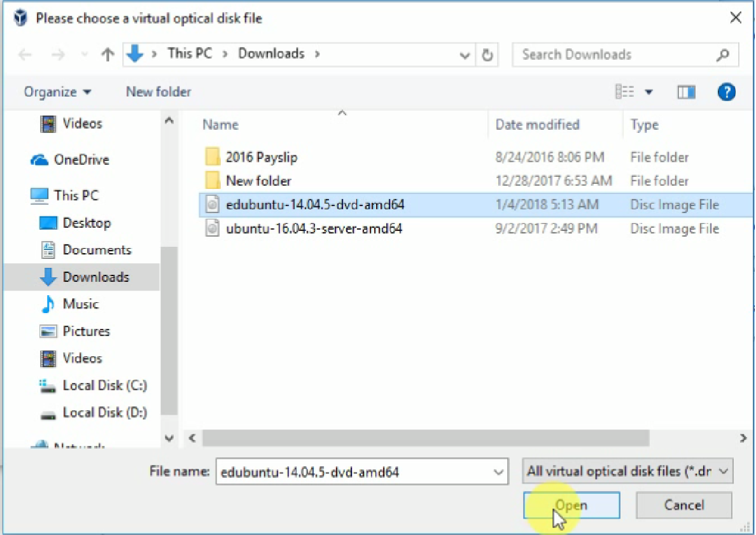Open the File name history dropdown
This screenshot has height=535, width=756.
pos(498,472)
